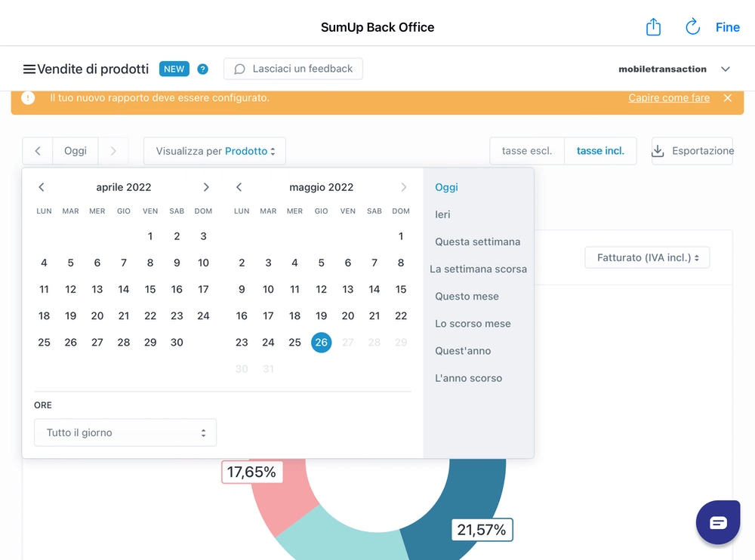This screenshot has width=755, height=560.
Task: Show month before maggio 2022
Action: click(239, 187)
